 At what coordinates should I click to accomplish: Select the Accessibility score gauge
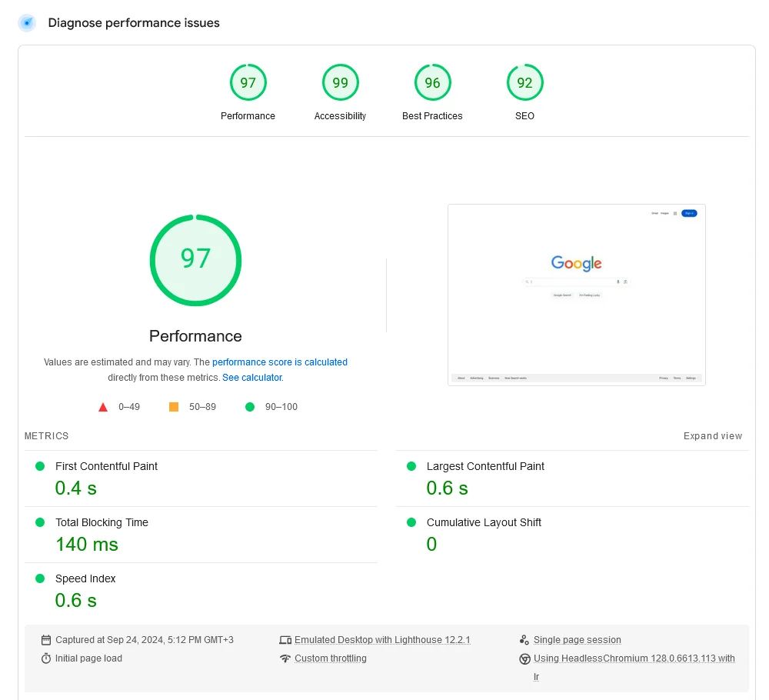click(340, 82)
